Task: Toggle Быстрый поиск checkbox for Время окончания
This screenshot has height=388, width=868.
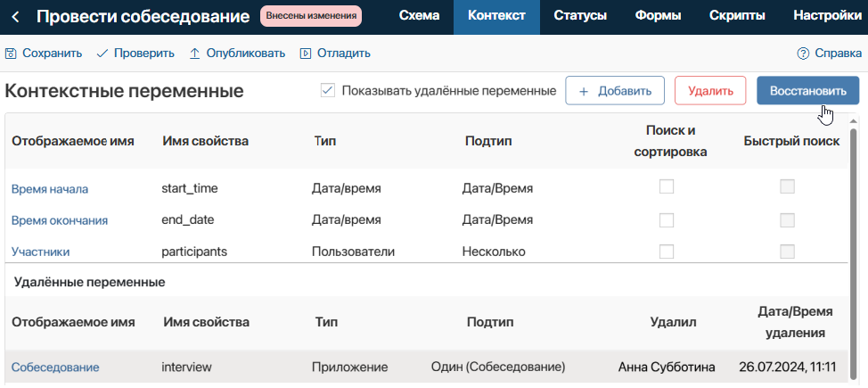Action: [787, 220]
